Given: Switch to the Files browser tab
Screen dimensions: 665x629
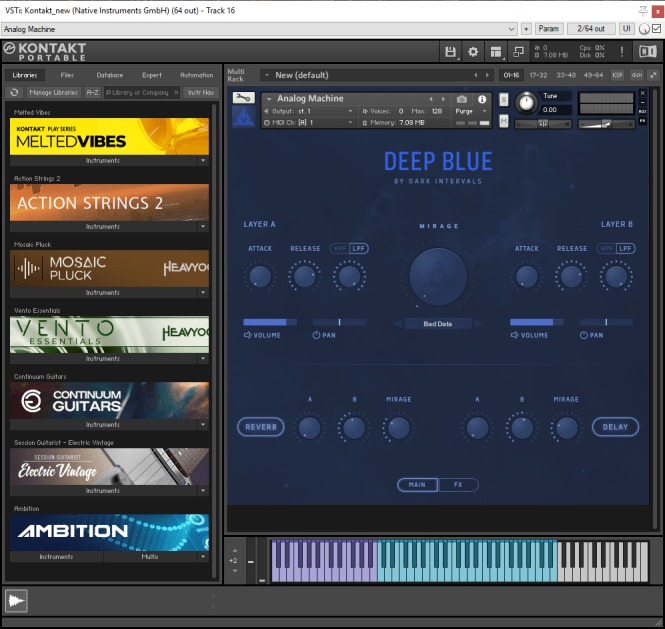Looking at the screenshot, I should tap(67, 75).
